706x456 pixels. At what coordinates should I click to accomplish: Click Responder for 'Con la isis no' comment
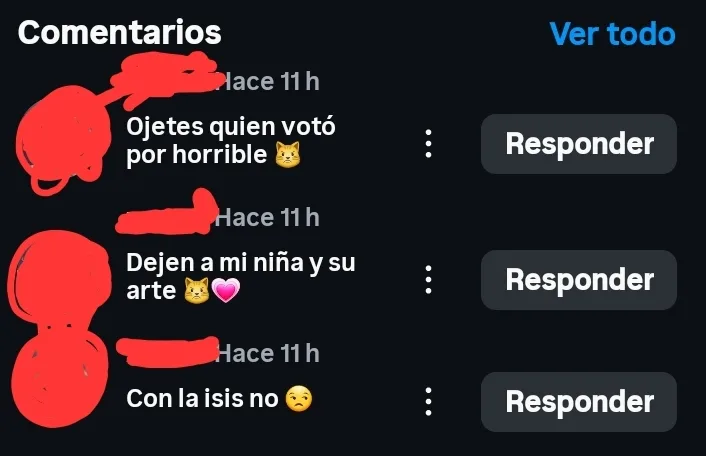(x=579, y=402)
